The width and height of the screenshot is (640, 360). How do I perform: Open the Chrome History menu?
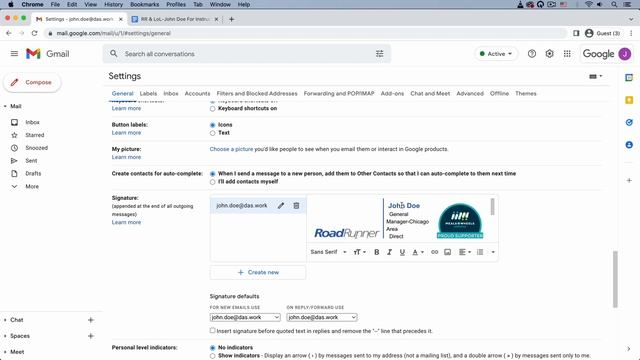[113, 4]
